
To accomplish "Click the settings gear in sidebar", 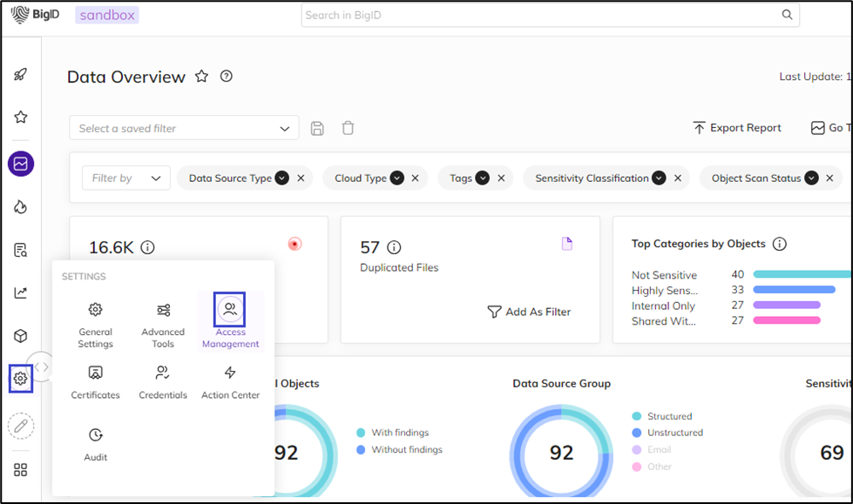I will [20, 379].
